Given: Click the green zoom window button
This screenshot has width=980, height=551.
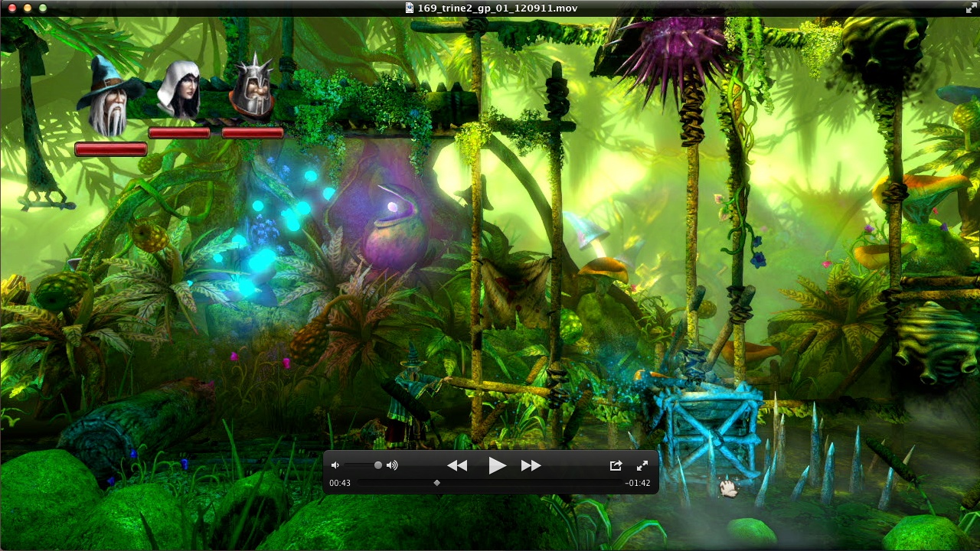Looking at the screenshot, I should [43, 8].
